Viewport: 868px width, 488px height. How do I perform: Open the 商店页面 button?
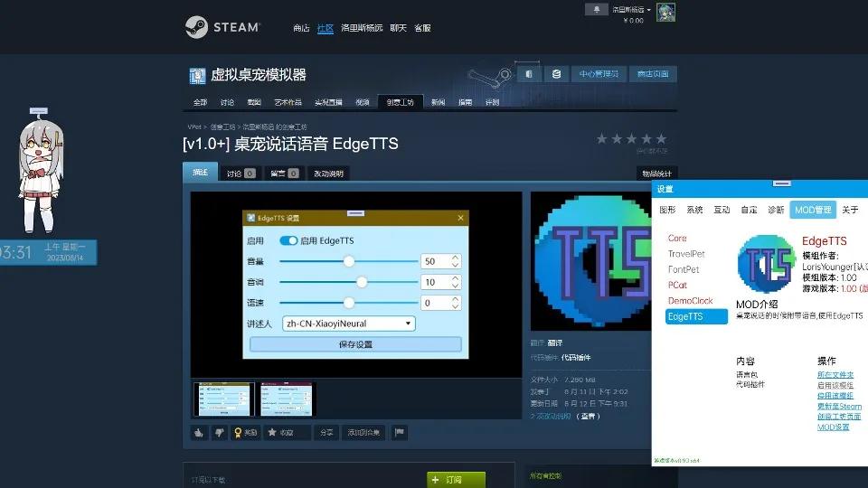tap(653, 73)
